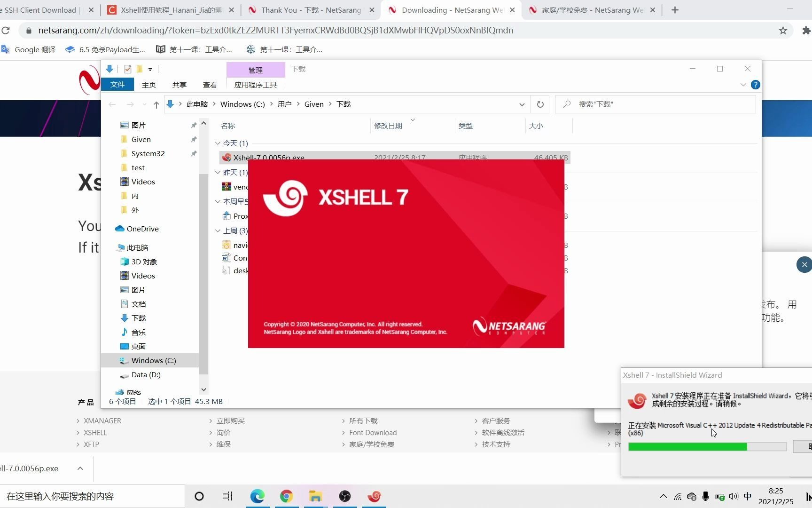Reload the NetSarang download page
Image resolution: width=812 pixels, height=508 pixels.
pyautogui.click(x=6, y=30)
